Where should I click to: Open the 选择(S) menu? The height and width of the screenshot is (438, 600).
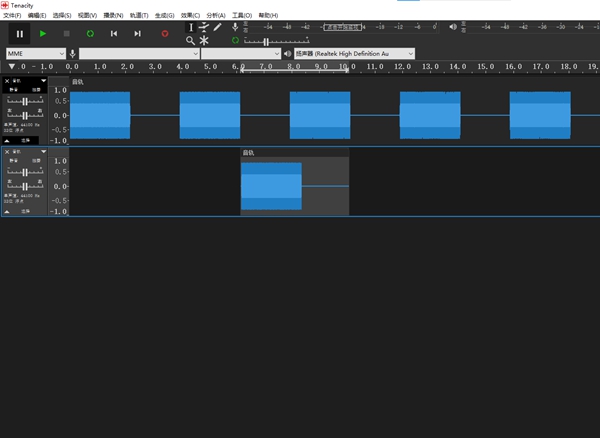tap(62, 15)
